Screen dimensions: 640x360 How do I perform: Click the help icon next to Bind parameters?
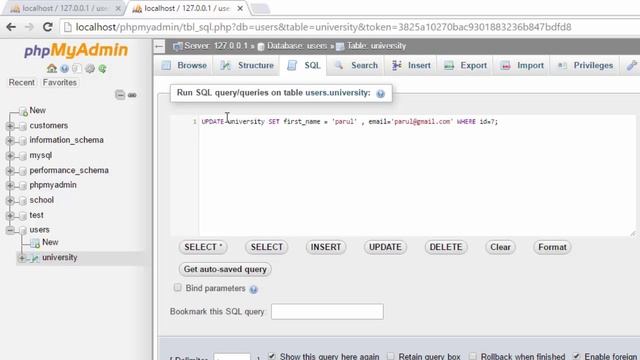253,289
